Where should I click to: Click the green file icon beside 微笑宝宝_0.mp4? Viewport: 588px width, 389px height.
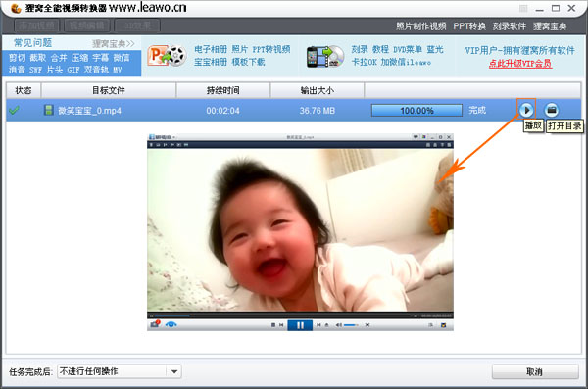pyautogui.click(x=48, y=110)
